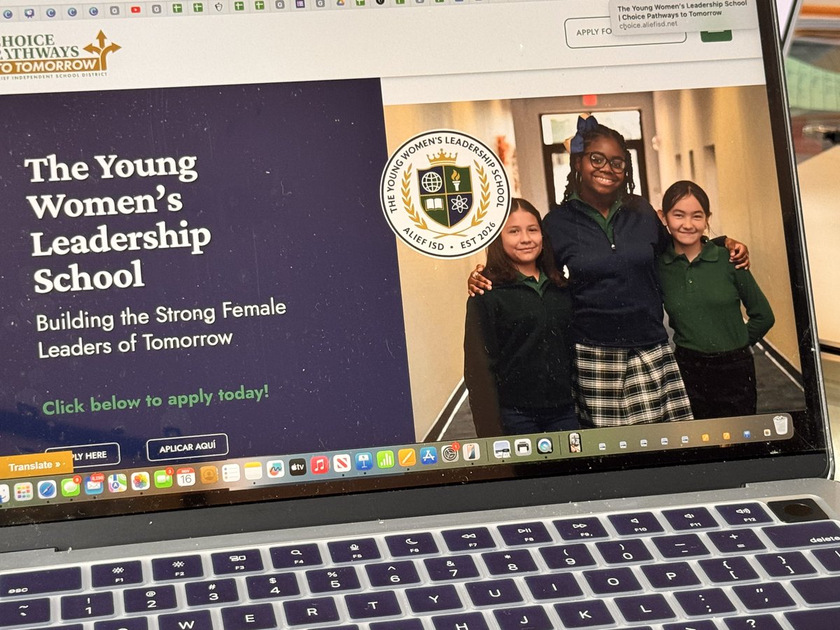840x630 pixels.
Task: Launch Music app from the Dock
Action: point(320,465)
